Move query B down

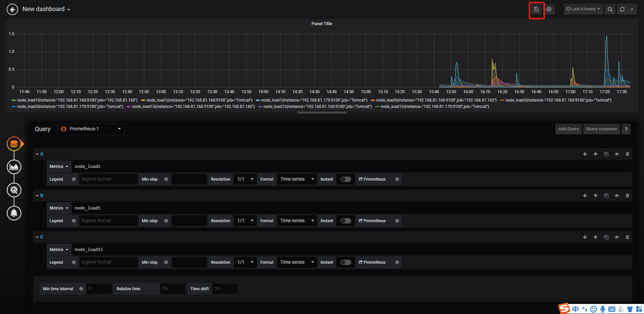click(x=585, y=196)
